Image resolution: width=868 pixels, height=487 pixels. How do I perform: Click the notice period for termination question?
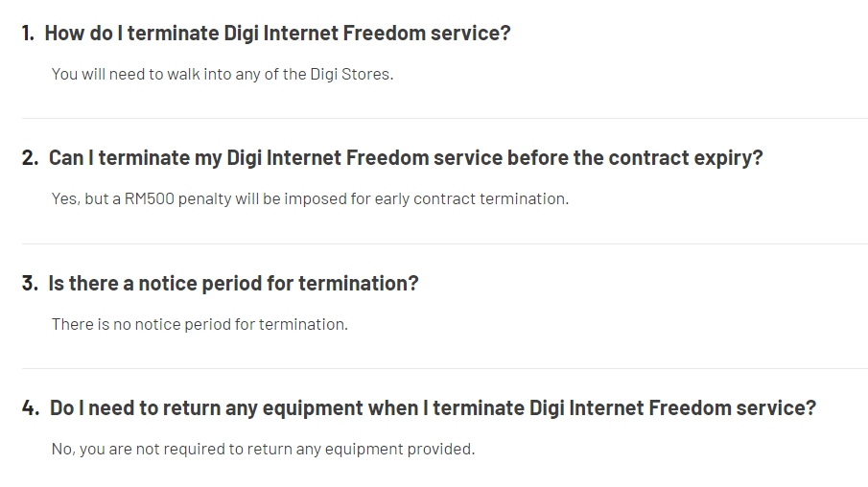click(x=233, y=284)
